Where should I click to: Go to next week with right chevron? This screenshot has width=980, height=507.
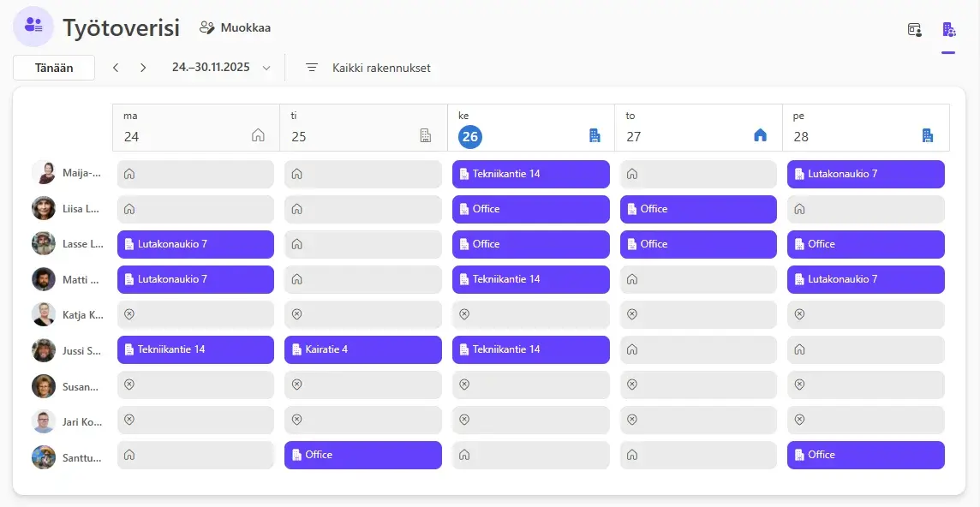click(143, 68)
